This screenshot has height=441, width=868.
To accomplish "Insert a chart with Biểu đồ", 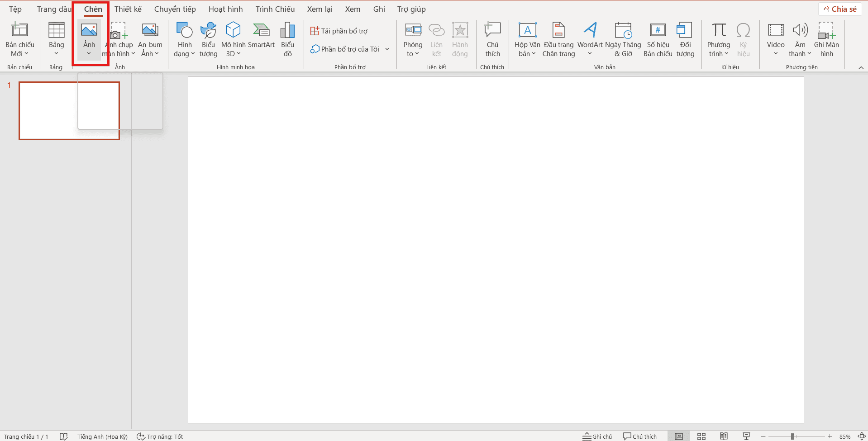I will 287,31.
